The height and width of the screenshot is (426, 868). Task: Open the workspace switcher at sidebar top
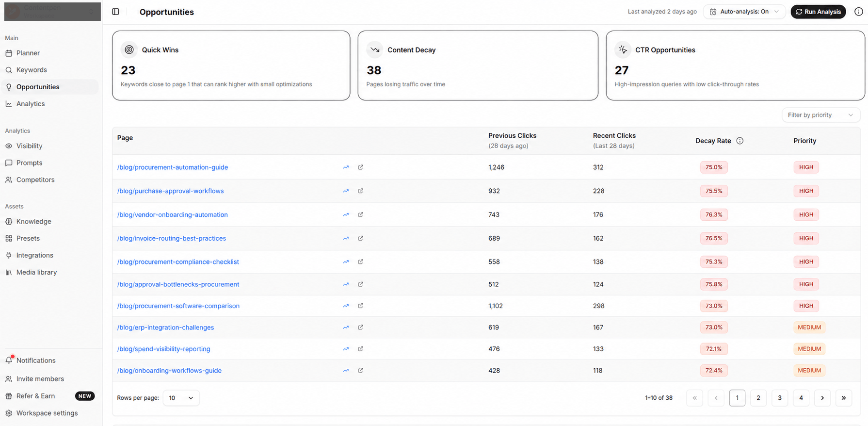52,11
